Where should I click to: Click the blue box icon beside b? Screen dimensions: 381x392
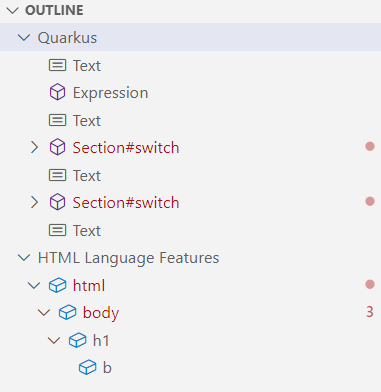[87, 368]
